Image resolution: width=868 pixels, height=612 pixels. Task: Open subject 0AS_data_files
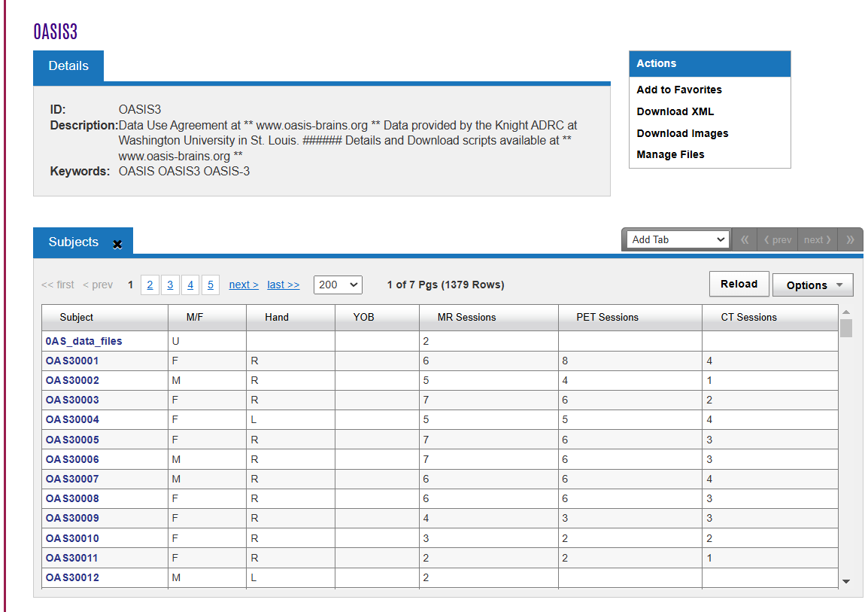pos(83,341)
